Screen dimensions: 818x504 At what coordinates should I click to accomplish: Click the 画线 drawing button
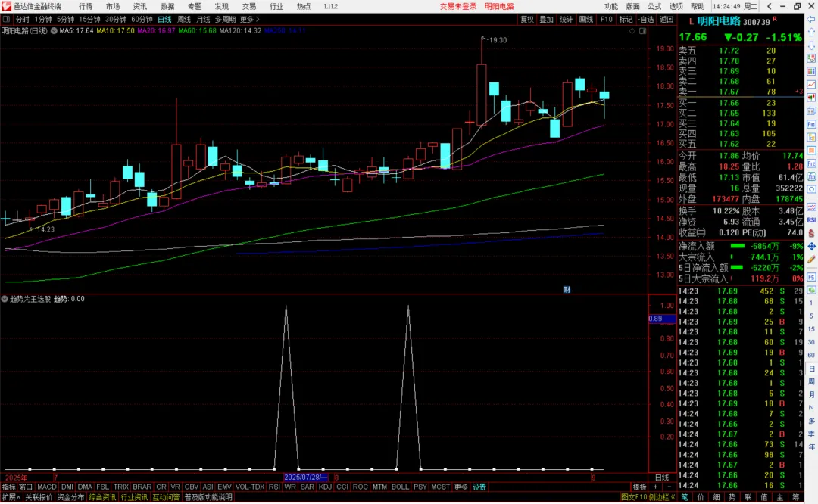click(x=585, y=19)
